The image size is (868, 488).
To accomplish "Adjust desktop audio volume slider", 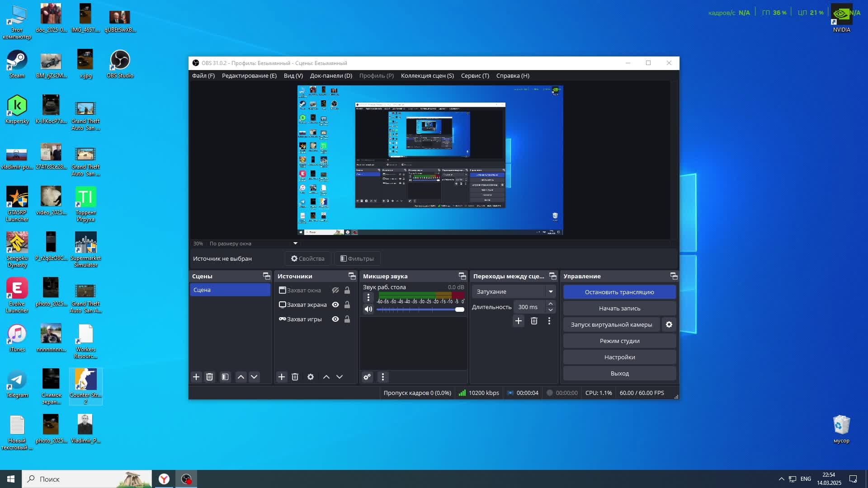I will point(420,310).
